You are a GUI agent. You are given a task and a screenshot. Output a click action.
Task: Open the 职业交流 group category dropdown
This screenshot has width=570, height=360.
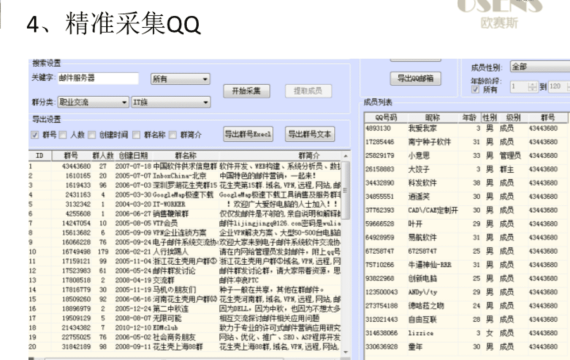click(x=93, y=102)
